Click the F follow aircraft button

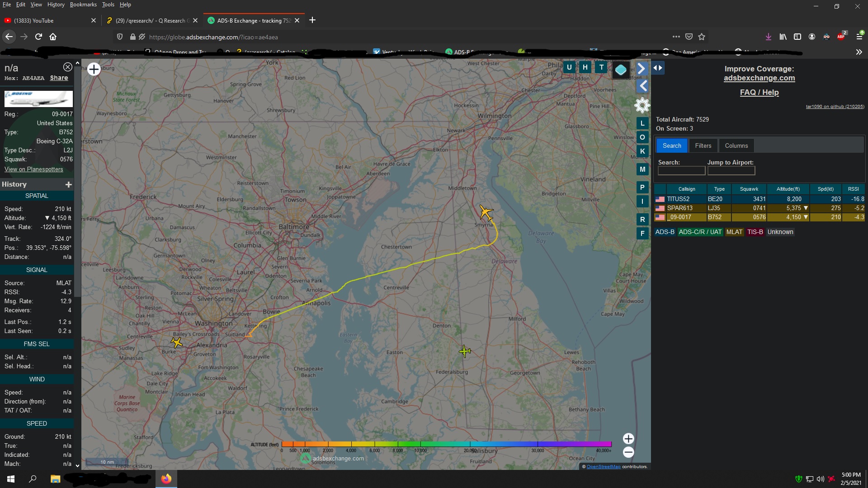(x=642, y=233)
